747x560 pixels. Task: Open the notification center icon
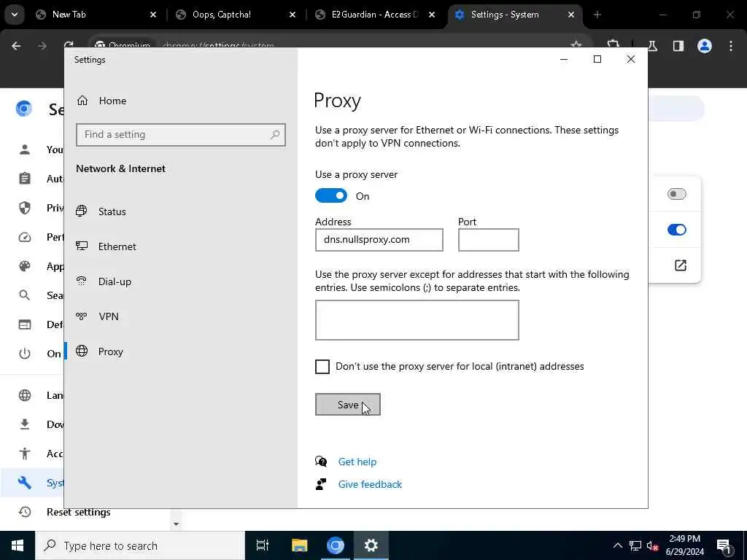tap(724, 545)
